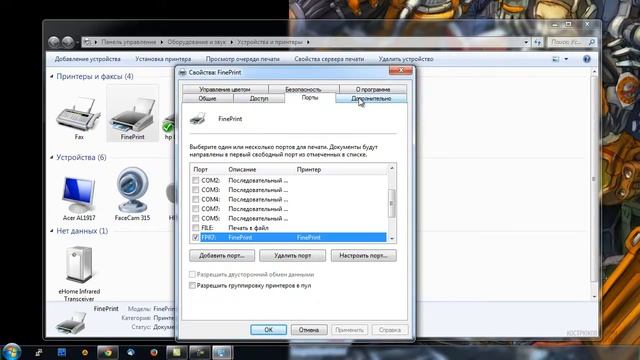Click the port list vertical scrollbar thumb
Image resolution: width=640 pixels, height=360 pixels.
pos(391,203)
